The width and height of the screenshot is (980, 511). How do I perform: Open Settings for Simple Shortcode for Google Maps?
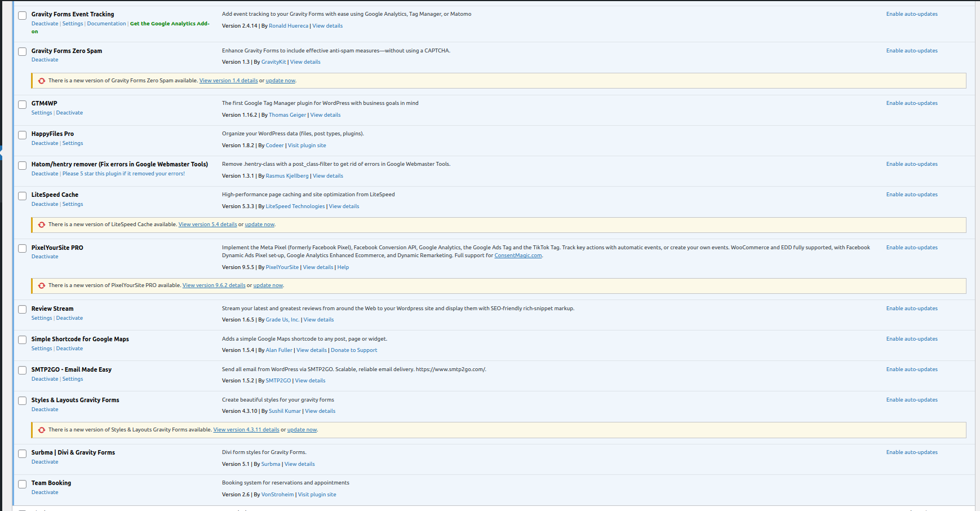click(42, 349)
